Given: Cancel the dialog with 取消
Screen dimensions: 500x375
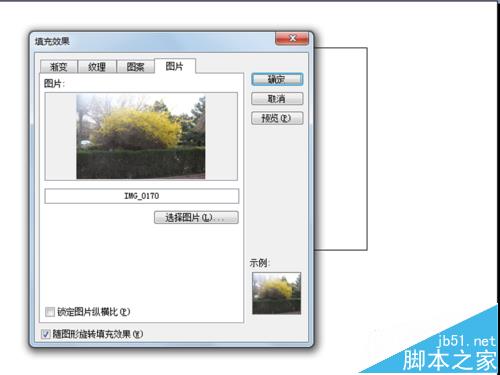Looking at the screenshot, I should point(277,99).
